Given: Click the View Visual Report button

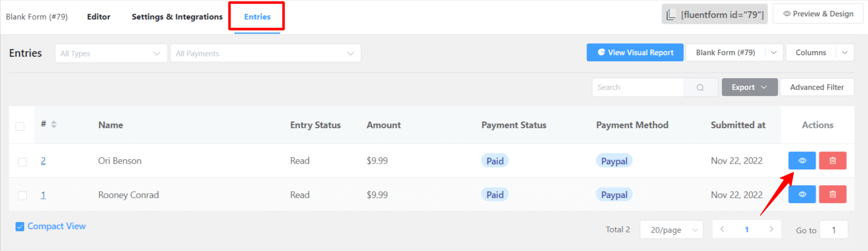Looking at the screenshot, I should pyautogui.click(x=635, y=53).
